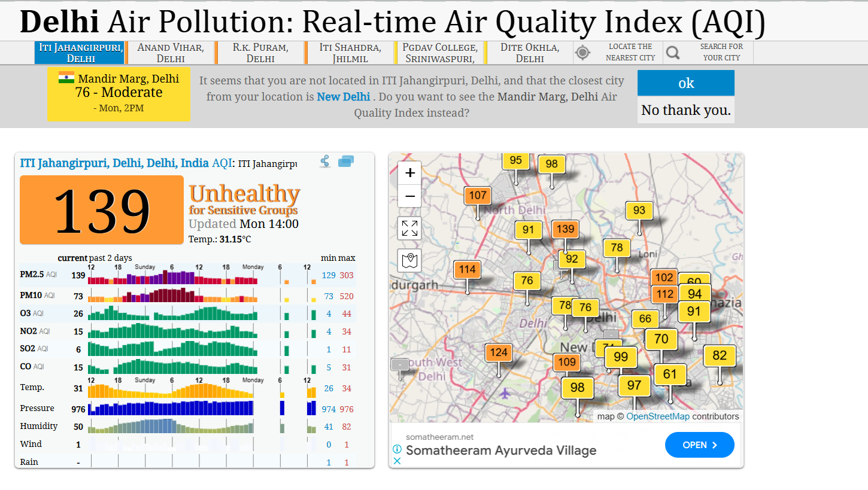Viewport: 868px width, 490px height.
Task: Click the blue ok button
Action: pos(686,83)
